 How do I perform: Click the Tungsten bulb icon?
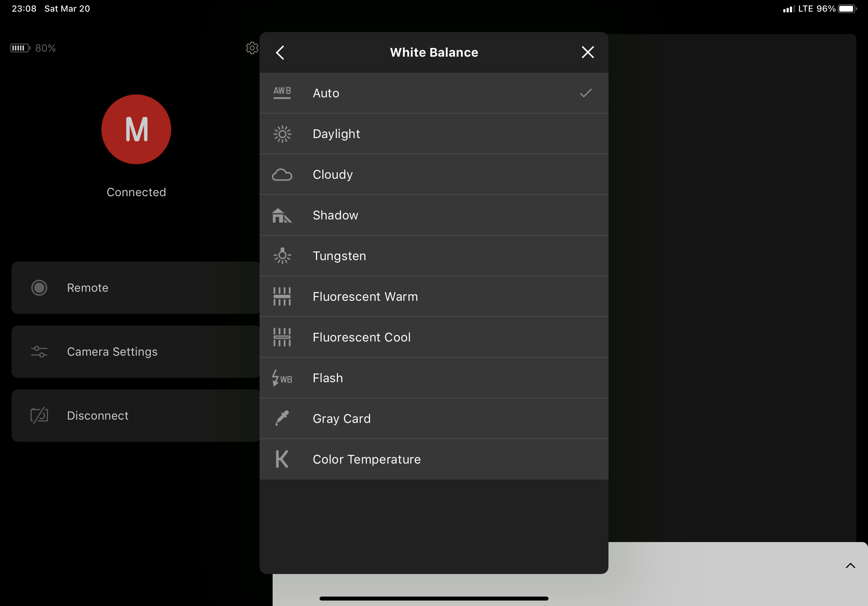tap(282, 256)
